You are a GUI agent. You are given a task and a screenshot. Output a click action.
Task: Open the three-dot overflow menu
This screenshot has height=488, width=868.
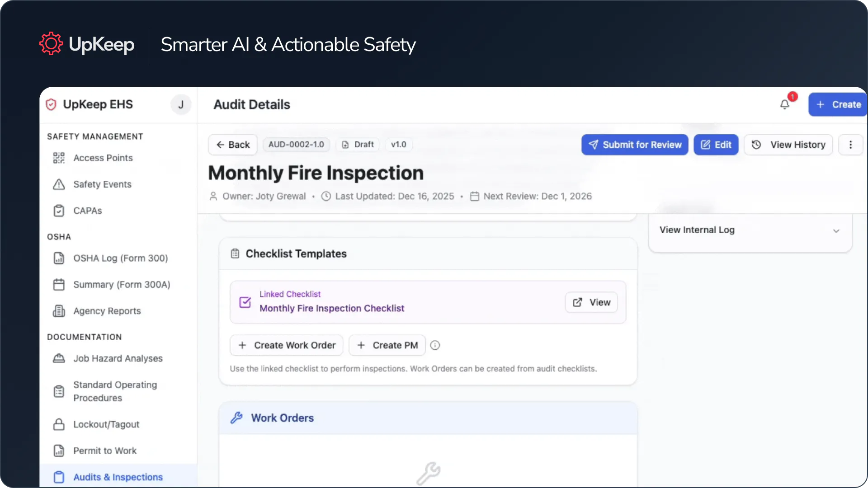[851, 145]
